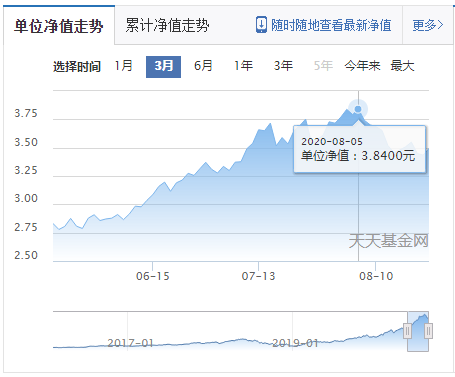The width and height of the screenshot is (455, 377).
Task: Select the 5年 time range
Action: click(323, 66)
